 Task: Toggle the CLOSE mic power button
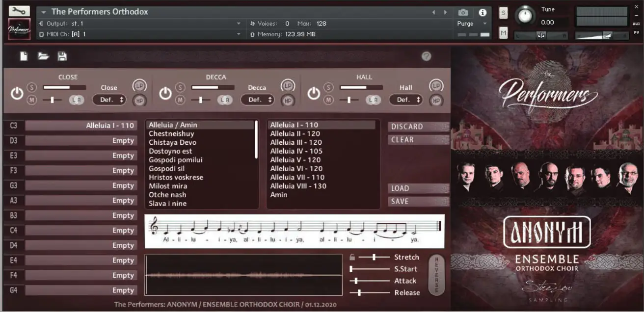coord(17,93)
